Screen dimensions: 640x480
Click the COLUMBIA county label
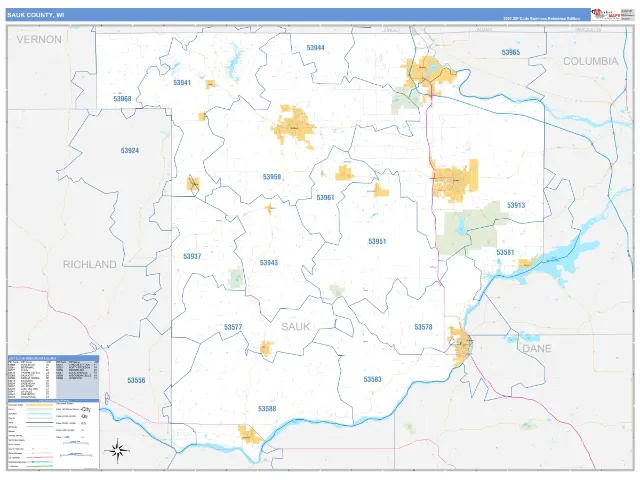pyautogui.click(x=591, y=61)
